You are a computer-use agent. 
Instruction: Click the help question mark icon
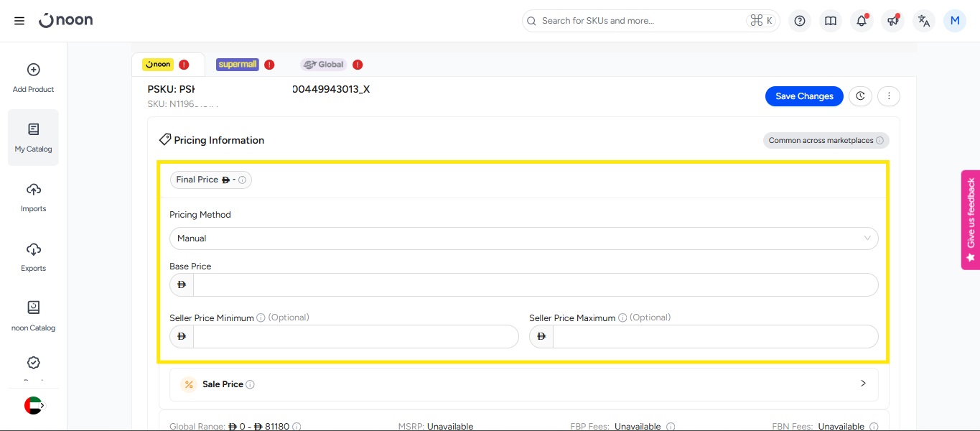tap(799, 21)
